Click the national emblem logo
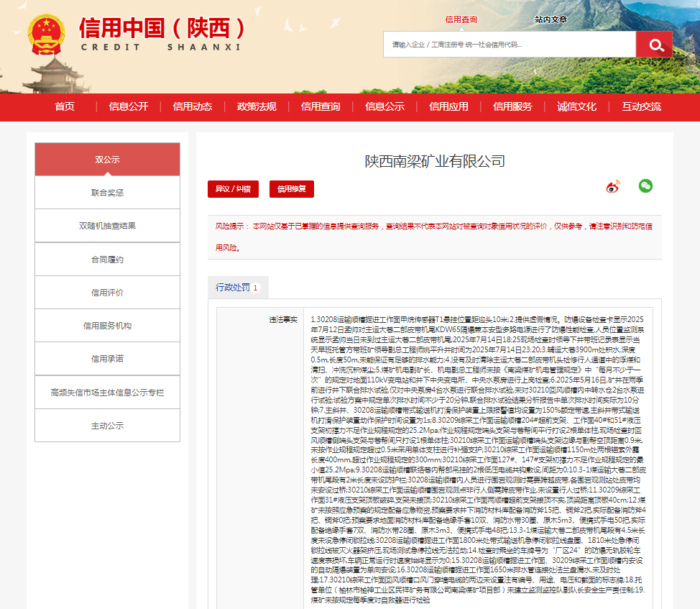Screen dimensions: 700x609 [x=47, y=35]
